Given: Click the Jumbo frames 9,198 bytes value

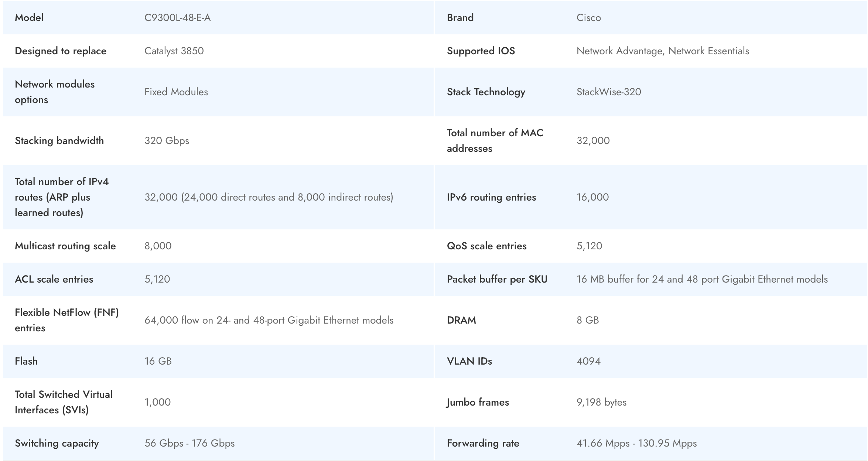Looking at the screenshot, I should (x=601, y=402).
